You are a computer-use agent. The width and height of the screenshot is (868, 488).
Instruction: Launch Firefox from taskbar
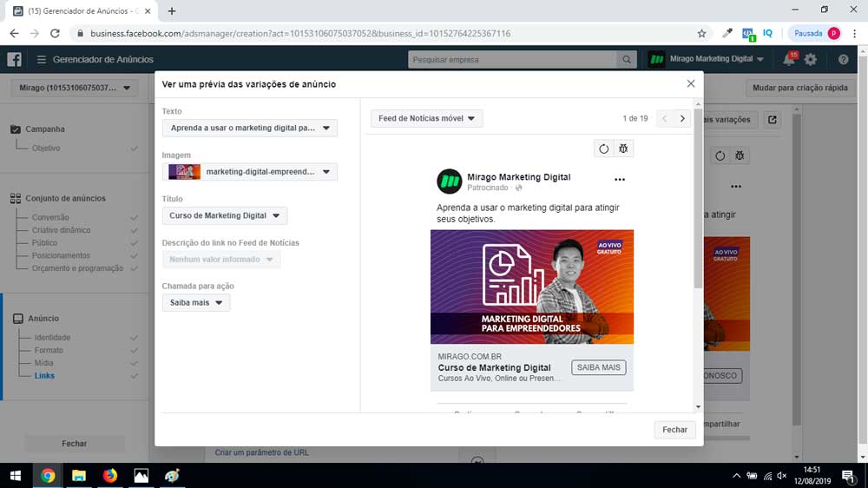[109, 476]
